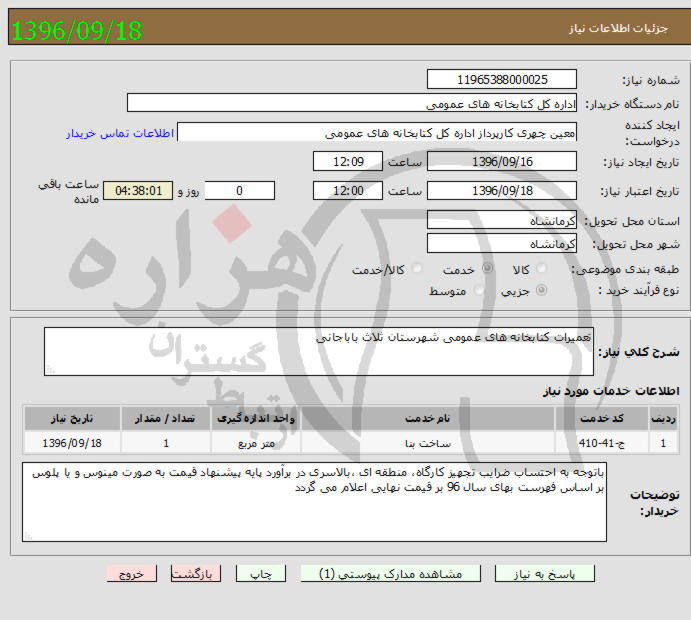Click the نام خدمت column header
The width and height of the screenshot is (691, 620).
[x=427, y=418]
